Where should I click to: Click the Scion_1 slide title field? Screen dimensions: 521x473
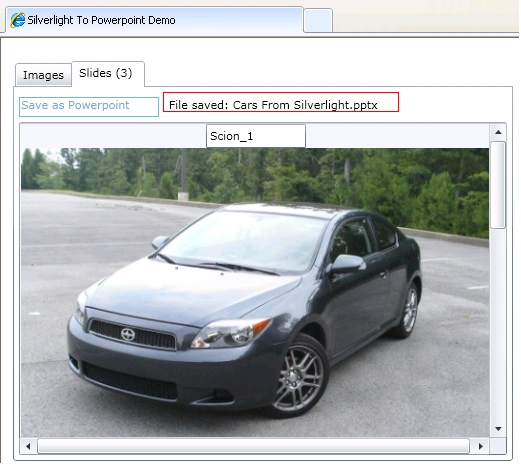pyautogui.click(x=256, y=136)
